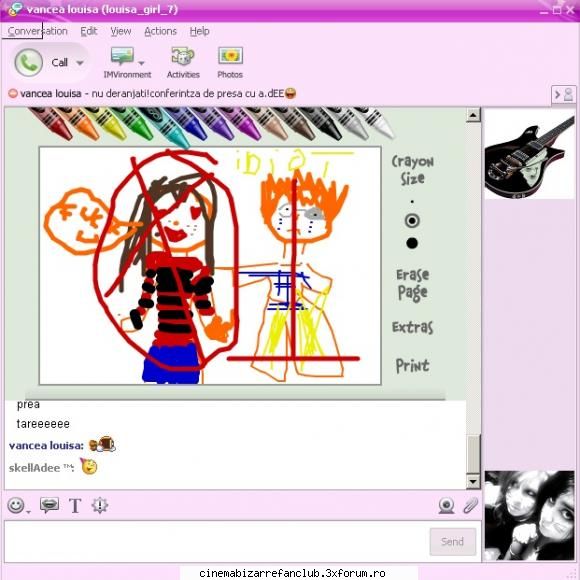
Task: Click the guitar avatar image of the contact
Action: coord(530,153)
